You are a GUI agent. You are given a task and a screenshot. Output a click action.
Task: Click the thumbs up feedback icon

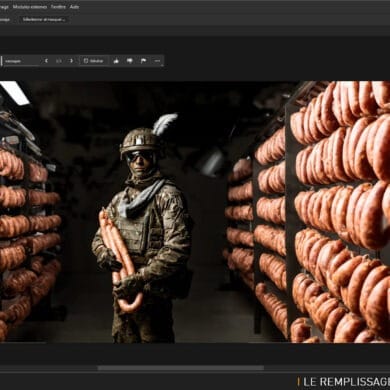click(116, 61)
